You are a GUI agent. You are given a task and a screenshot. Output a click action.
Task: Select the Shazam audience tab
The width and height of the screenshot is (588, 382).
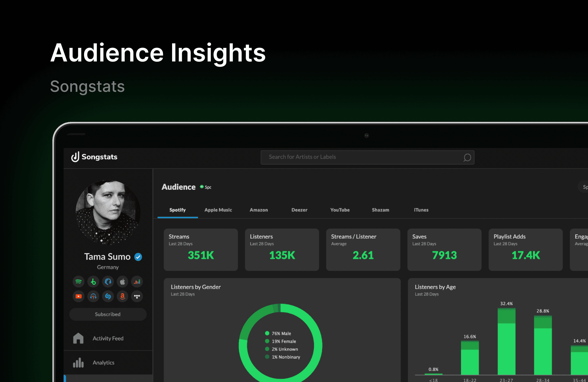pyautogui.click(x=380, y=210)
